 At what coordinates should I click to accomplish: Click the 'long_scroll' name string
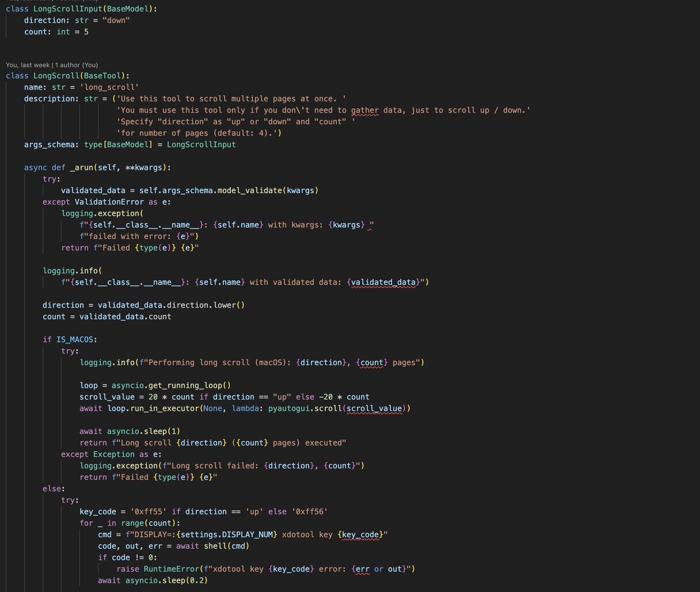[109, 87]
